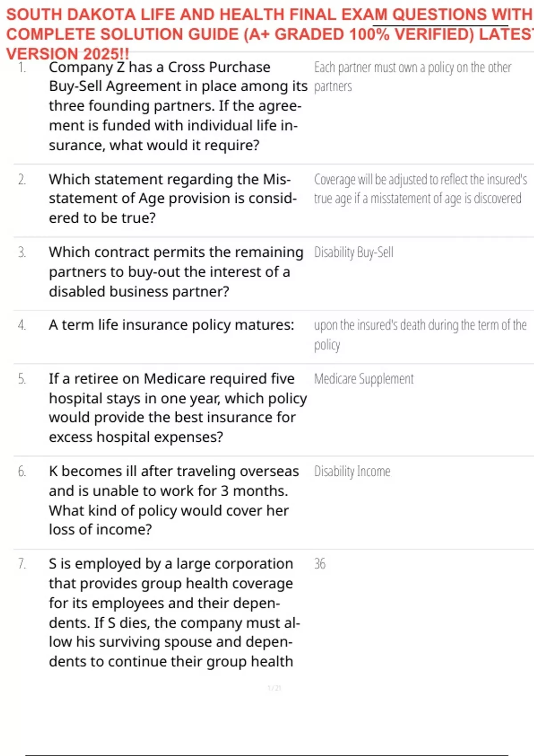This screenshot has height=756, width=534.
Task: Select the answer about each partner owning a policy
Action: coord(412,76)
